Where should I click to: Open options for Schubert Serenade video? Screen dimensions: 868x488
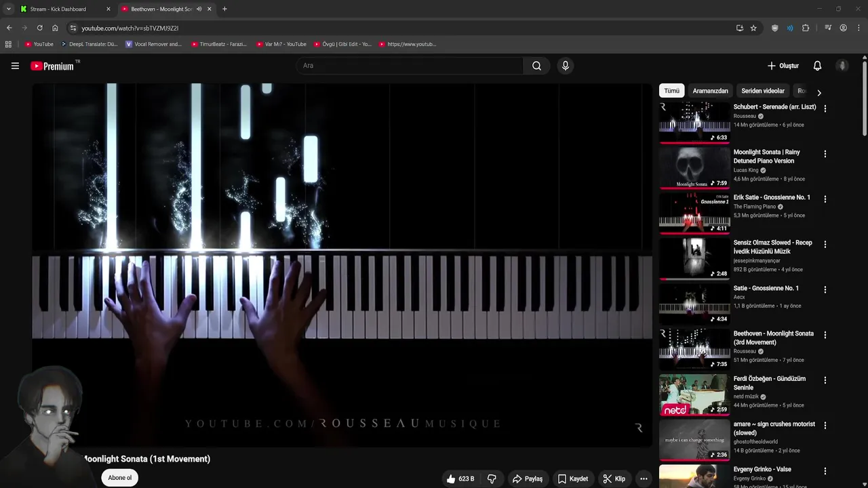pyautogui.click(x=825, y=108)
